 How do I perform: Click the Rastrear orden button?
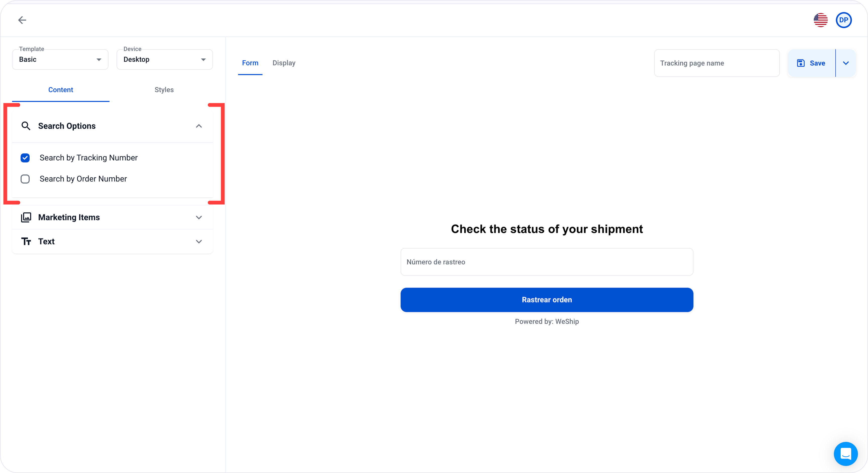547,300
